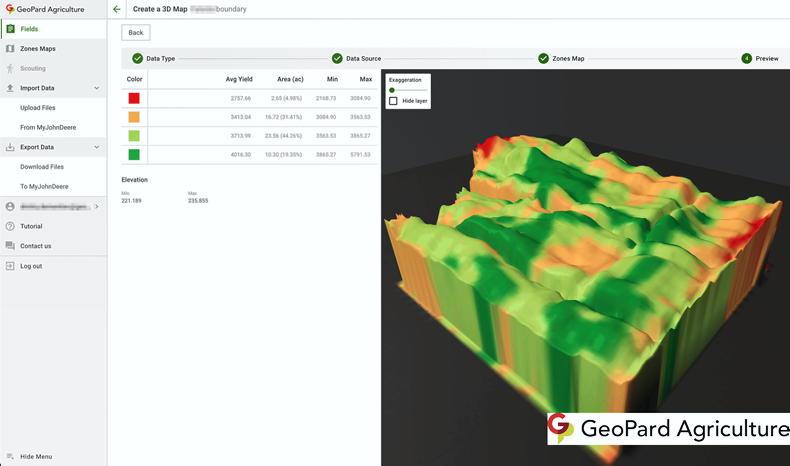Viewport: 790px width, 466px height.
Task: Click the red zone row area value
Action: (287, 98)
